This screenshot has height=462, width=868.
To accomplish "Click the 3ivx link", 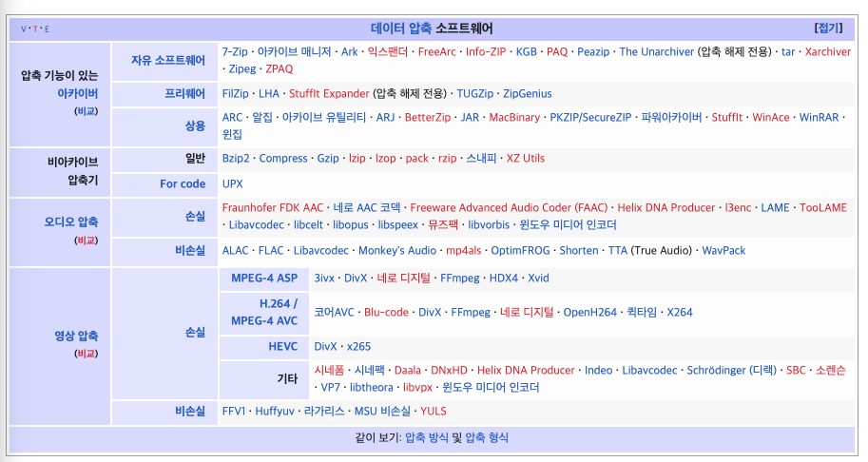I will 324,278.
